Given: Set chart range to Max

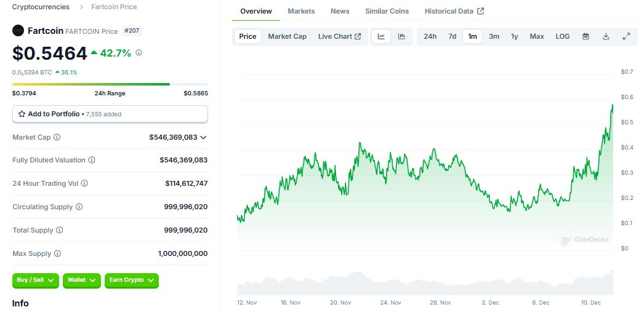Looking at the screenshot, I should [537, 36].
